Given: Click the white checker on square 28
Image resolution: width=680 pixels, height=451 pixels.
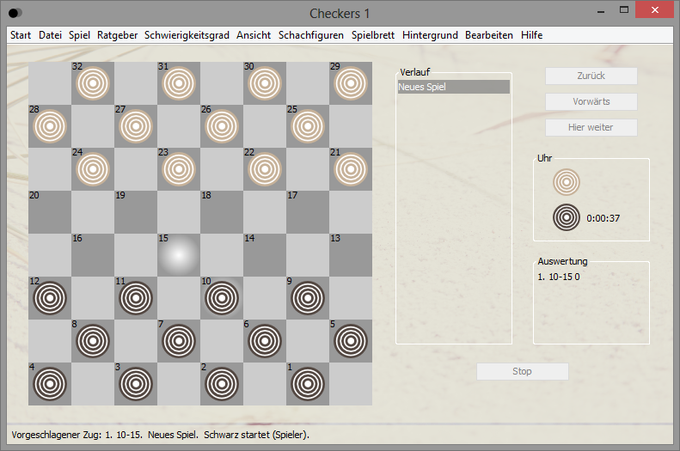Looking at the screenshot, I should [x=50, y=127].
